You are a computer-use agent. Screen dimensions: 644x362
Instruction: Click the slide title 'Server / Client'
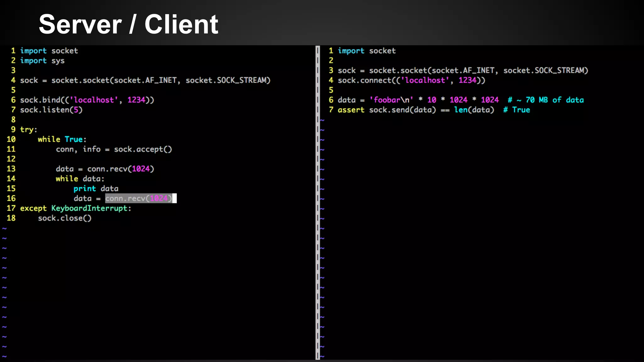click(128, 25)
